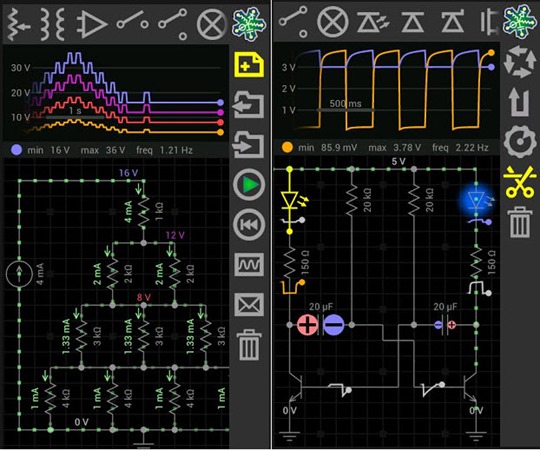Tap the white probe marker by right 150 Ω resistor
This screenshot has width=540, height=451.
pyautogui.click(x=479, y=289)
